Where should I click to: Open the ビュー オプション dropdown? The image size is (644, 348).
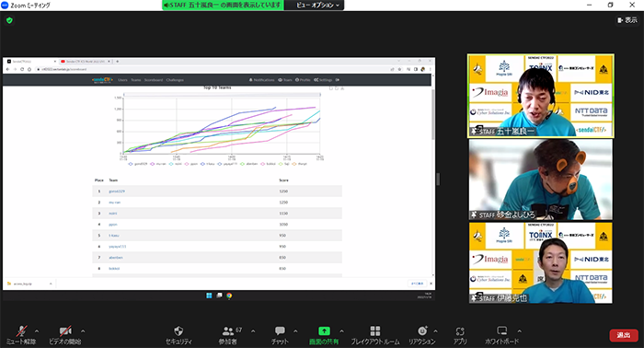coord(315,5)
